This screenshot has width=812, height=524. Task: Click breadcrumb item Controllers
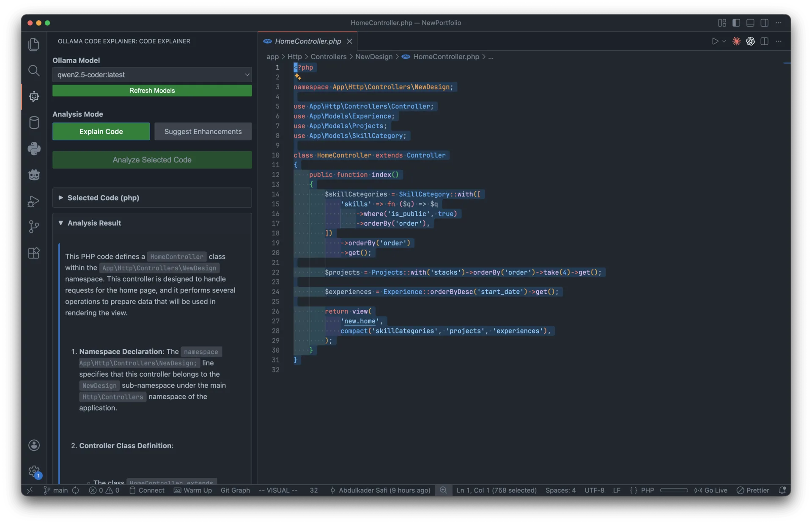click(328, 57)
